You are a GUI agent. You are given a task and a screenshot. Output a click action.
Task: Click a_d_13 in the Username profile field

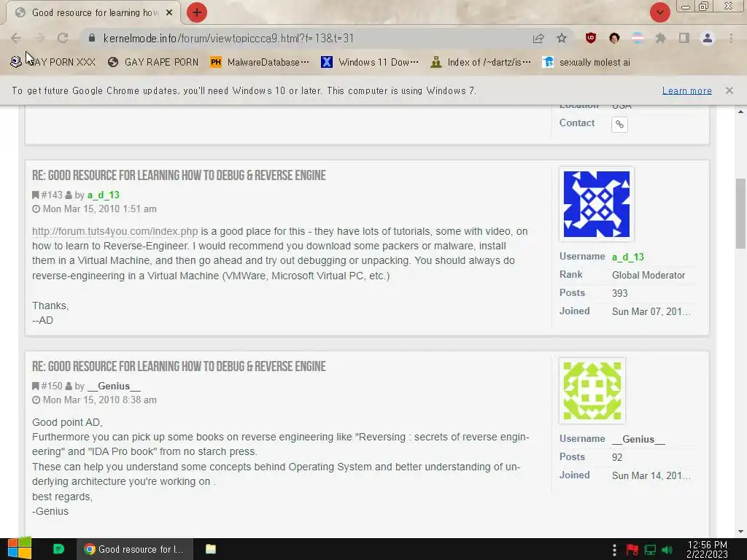tap(628, 257)
